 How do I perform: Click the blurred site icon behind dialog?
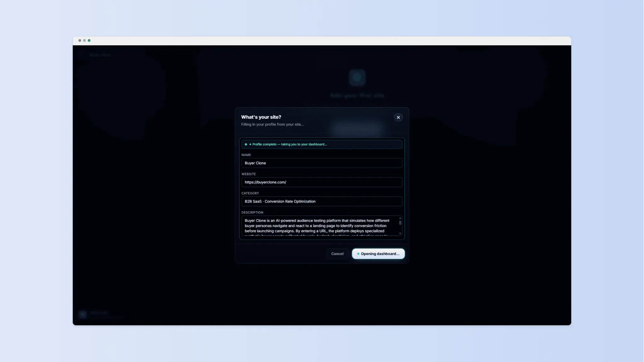(357, 77)
